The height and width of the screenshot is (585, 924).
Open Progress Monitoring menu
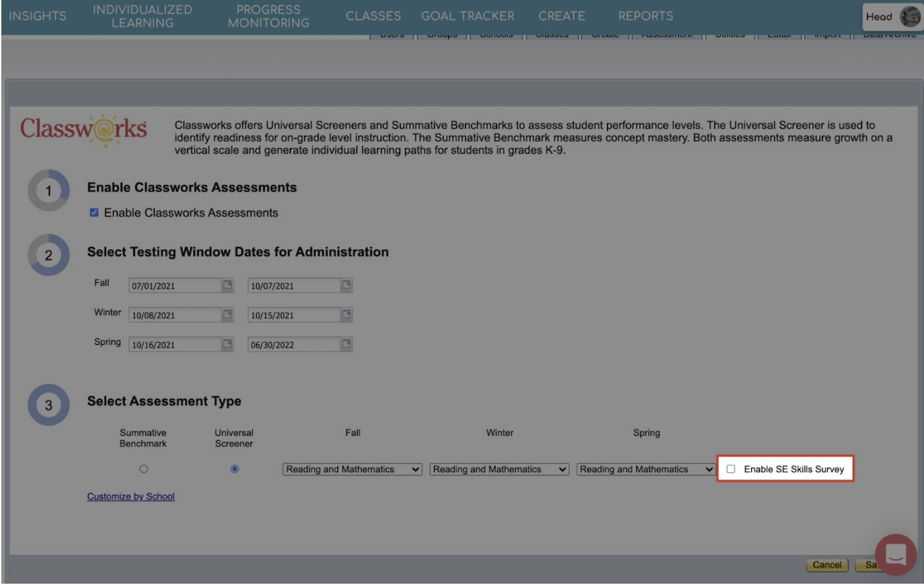point(269,16)
